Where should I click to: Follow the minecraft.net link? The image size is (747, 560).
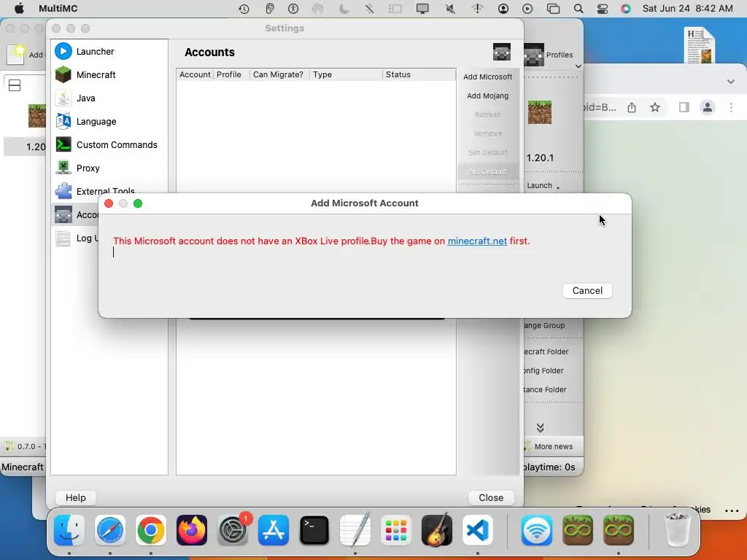[x=477, y=241]
